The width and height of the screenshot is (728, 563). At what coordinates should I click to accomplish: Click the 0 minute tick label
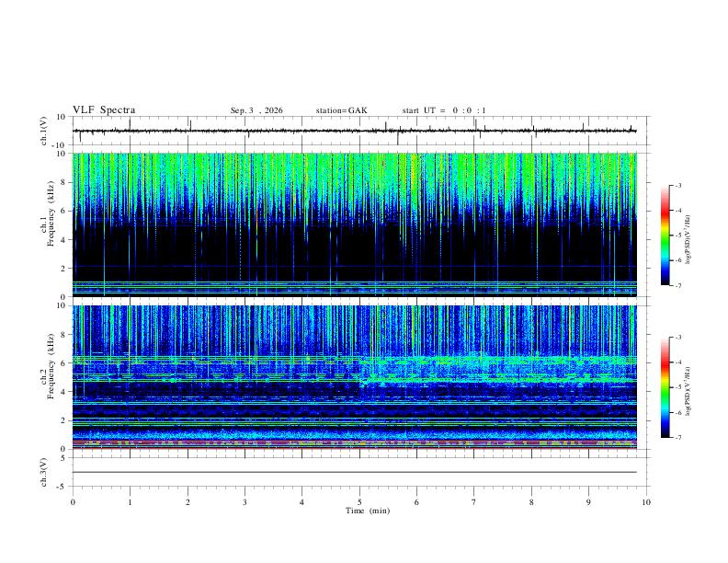pos(73,502)
